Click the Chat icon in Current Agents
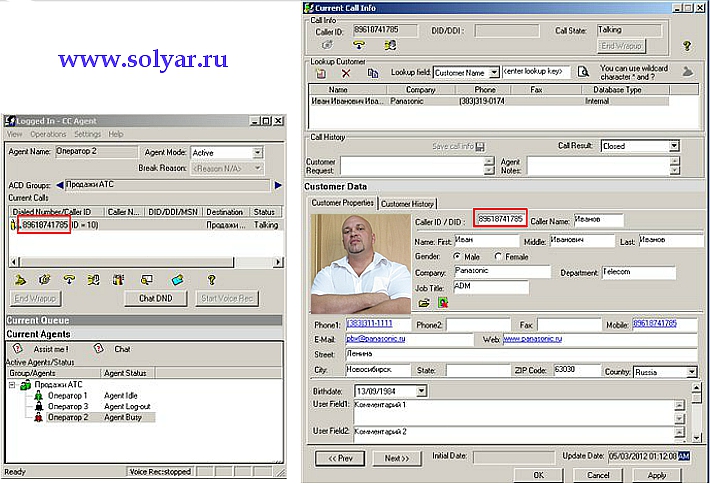This screenshot has height=486, width=710. 98,349
